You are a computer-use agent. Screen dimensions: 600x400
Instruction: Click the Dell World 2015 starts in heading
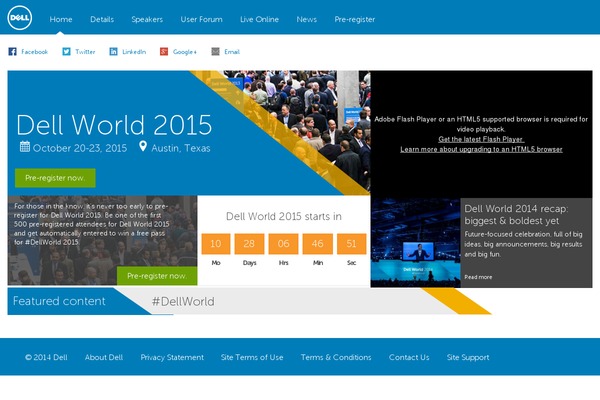[x=284, y=216]
